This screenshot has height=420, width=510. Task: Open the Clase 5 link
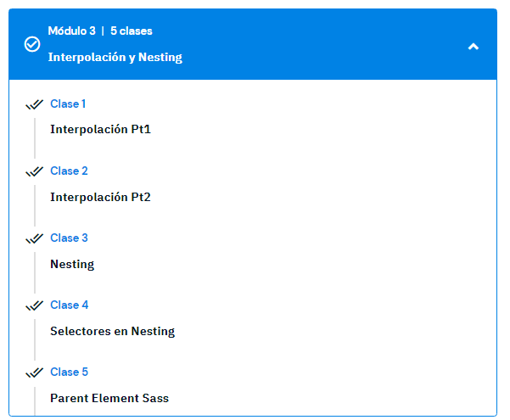[x=69, y=372]
